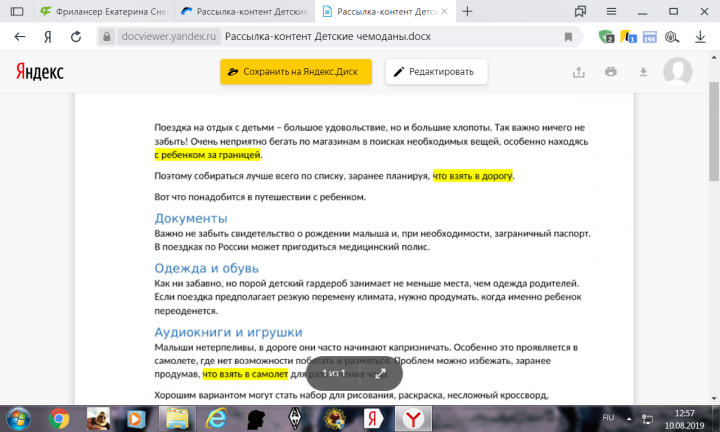
Task: Launch Internet Explorer from taskbar
Action: pyautogui.click(x=216, y=419)
